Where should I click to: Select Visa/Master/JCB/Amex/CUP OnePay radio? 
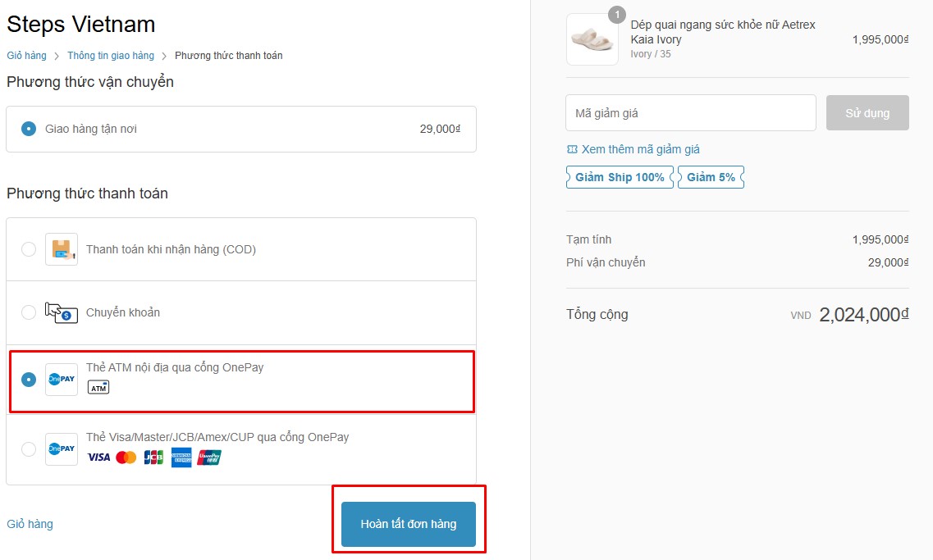(x=29, y=449)
